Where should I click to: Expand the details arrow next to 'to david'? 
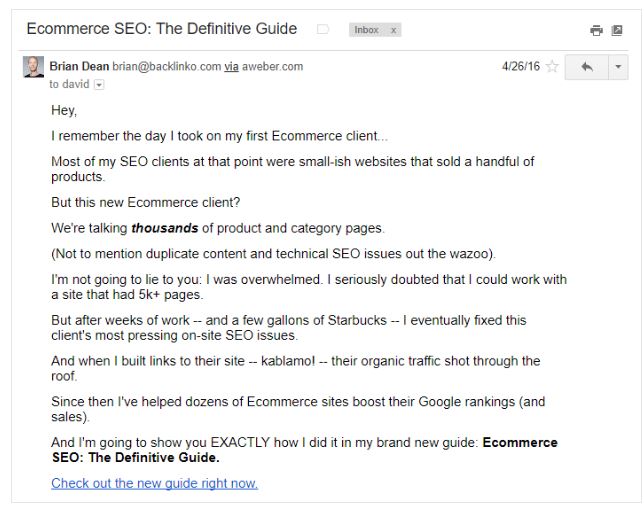[x=99, y=85]
